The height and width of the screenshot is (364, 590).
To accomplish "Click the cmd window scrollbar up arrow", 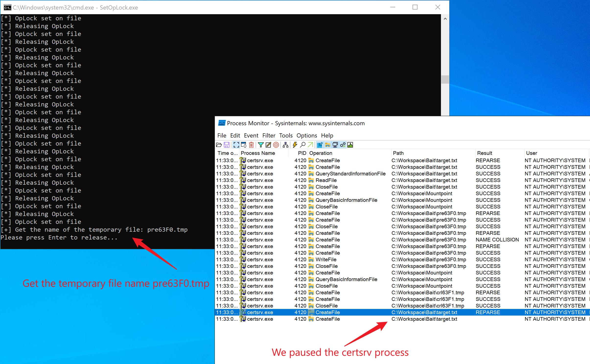I will 445,19.
